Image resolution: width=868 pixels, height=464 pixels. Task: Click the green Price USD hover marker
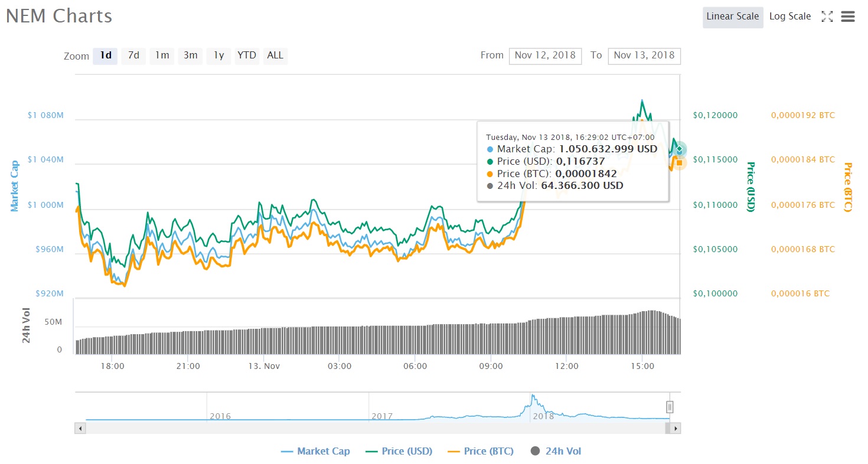680,149
